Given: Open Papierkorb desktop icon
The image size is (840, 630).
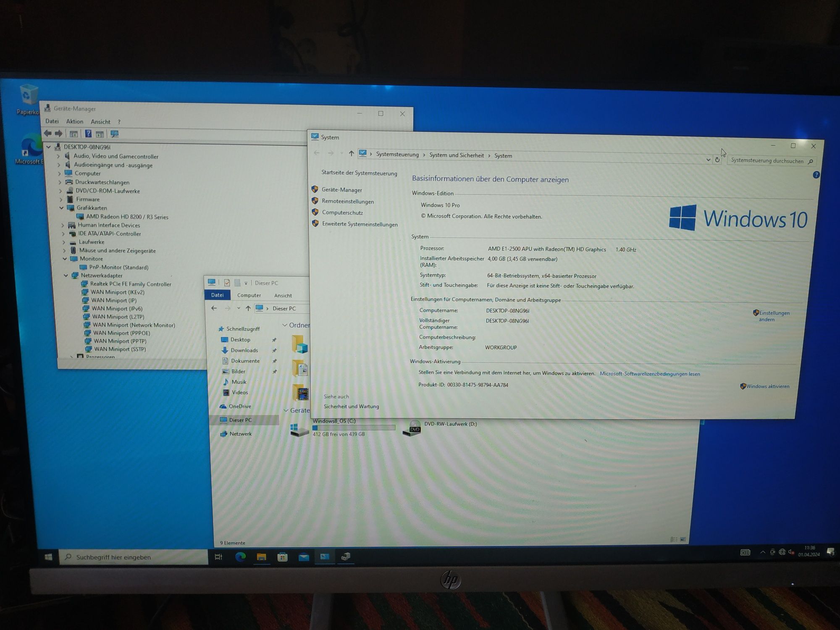Looking at the screenshot, I should click(29, 100).
